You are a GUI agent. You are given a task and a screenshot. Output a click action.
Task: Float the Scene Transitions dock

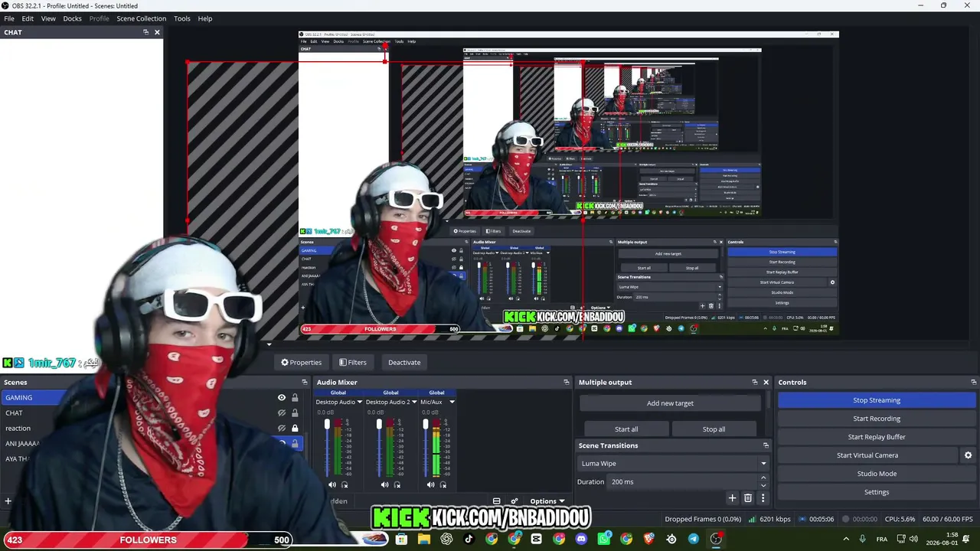[x=766, y=445]
